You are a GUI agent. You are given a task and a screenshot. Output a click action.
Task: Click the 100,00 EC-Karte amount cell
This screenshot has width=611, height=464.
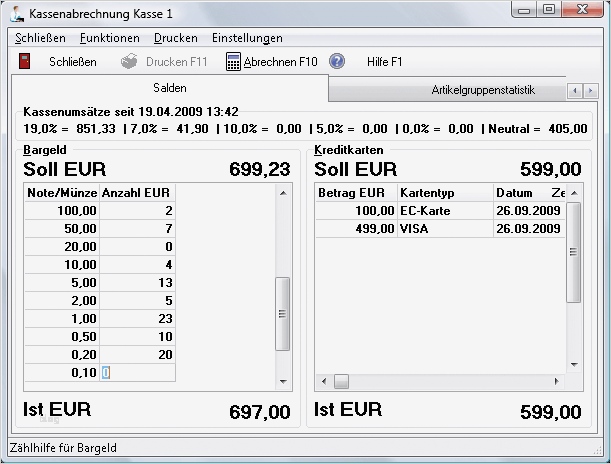[x=356, y=211]
